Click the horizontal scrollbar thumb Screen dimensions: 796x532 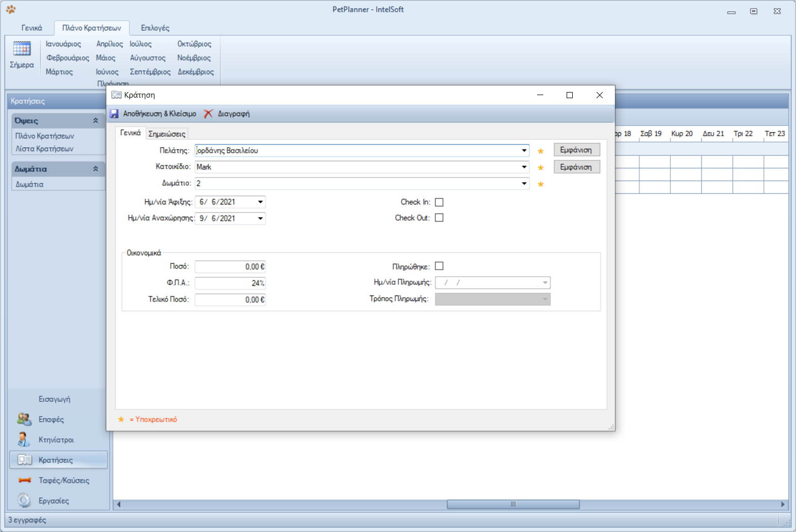point(513,505)
